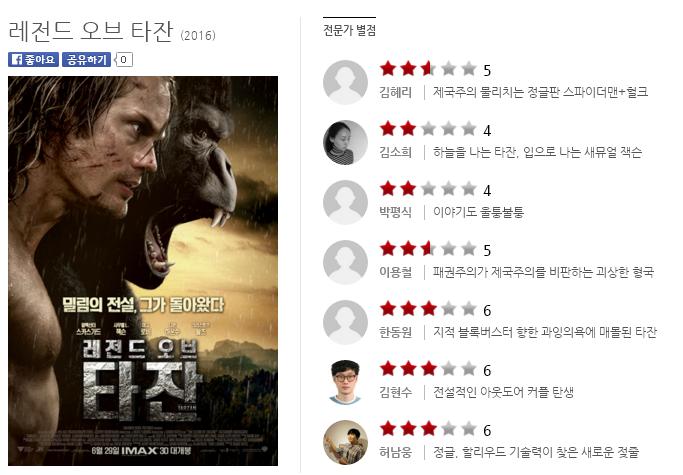Open reviewer name 박평식
Viewport: 683px width, 475px height.
pos(395,212)
